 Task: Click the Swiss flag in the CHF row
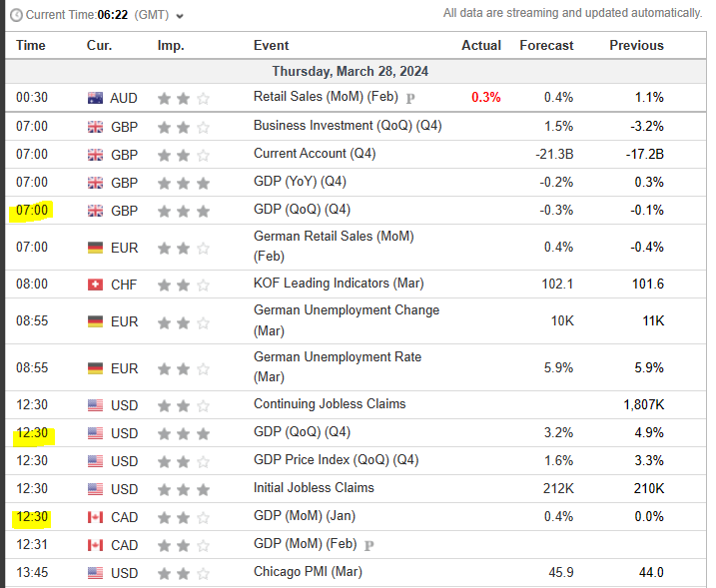96,285
